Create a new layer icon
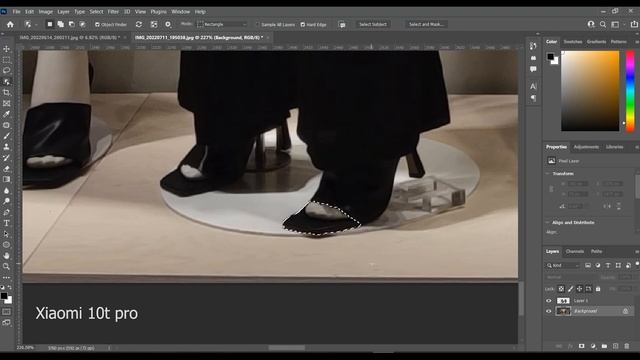Viewport: 640px width, 360px height. click(x=616, y=346)
